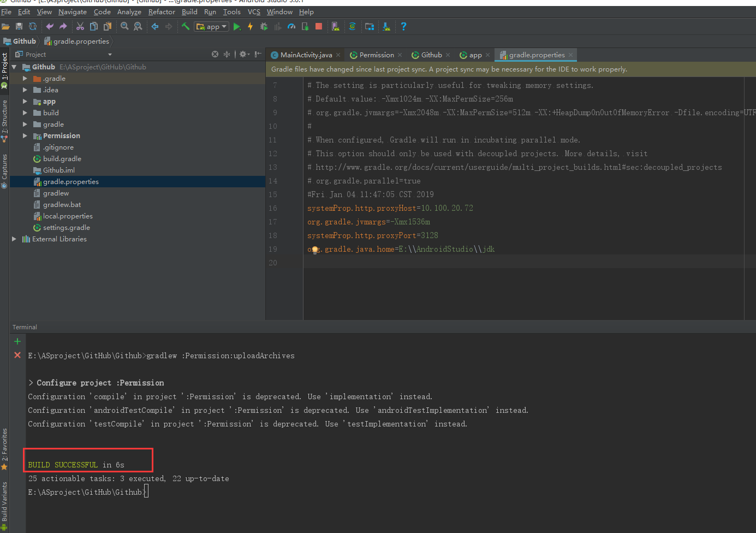Click the Replace icon in toolbar
Viewport: 756px width, 533px height.
(138, 26)
